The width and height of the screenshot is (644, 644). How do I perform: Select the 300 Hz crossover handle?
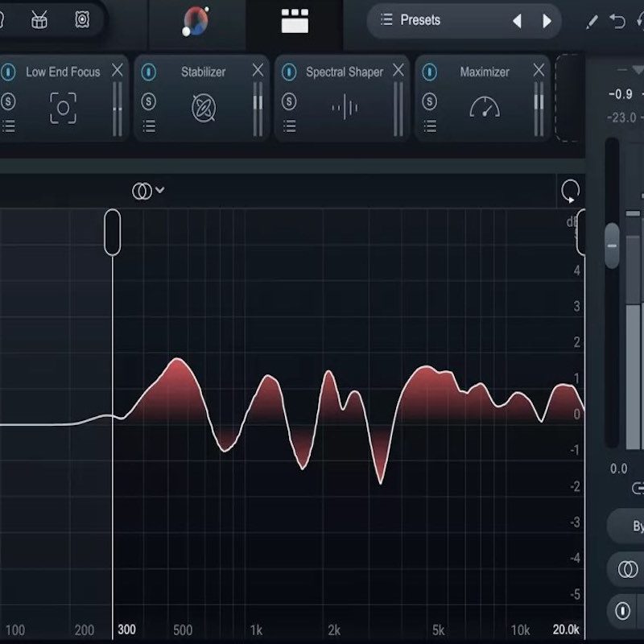[113, 233]
